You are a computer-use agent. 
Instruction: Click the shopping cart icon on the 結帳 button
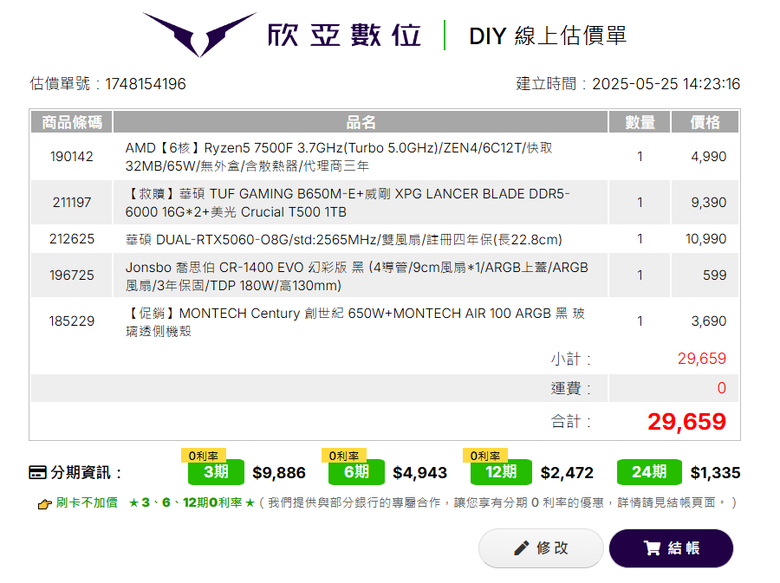click(652, 548)
